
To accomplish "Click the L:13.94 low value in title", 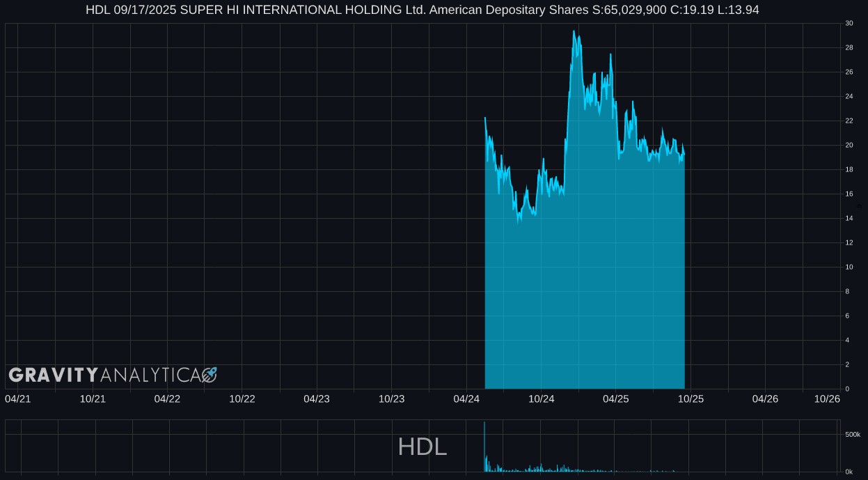I will 738,10.
